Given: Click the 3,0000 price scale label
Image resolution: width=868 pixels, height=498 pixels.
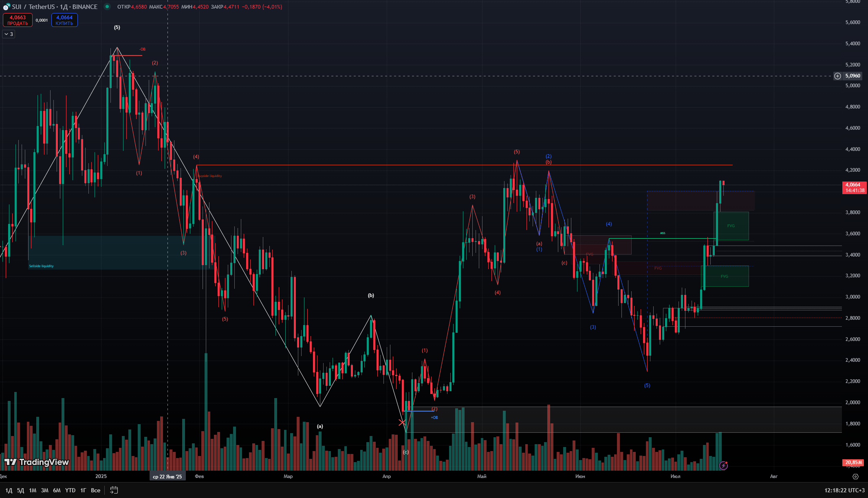Looking at the screenshot, I should (x=853, y=297).
